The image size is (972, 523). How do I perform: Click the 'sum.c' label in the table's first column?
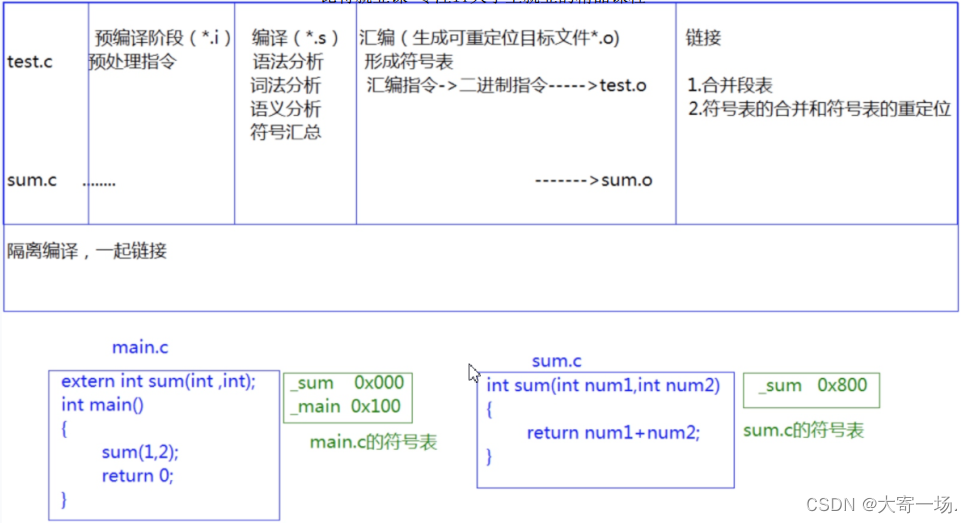pyautogui.click(x=32, y=180)
